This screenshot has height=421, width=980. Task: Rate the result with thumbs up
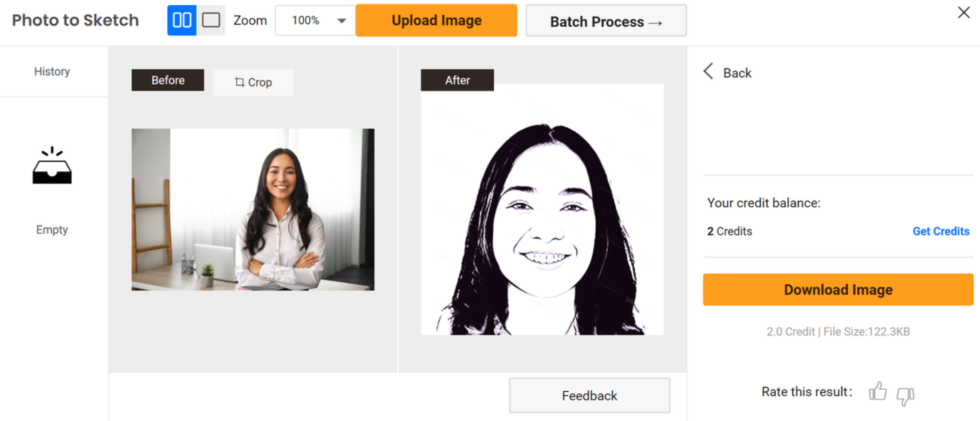(877, 392)
